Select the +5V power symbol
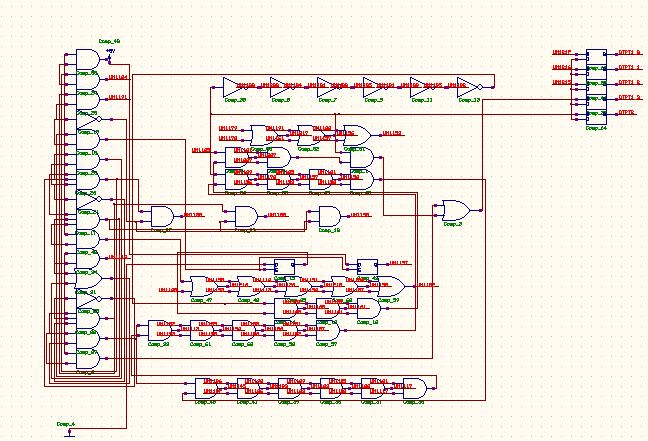648x441 pixels. 110,56
